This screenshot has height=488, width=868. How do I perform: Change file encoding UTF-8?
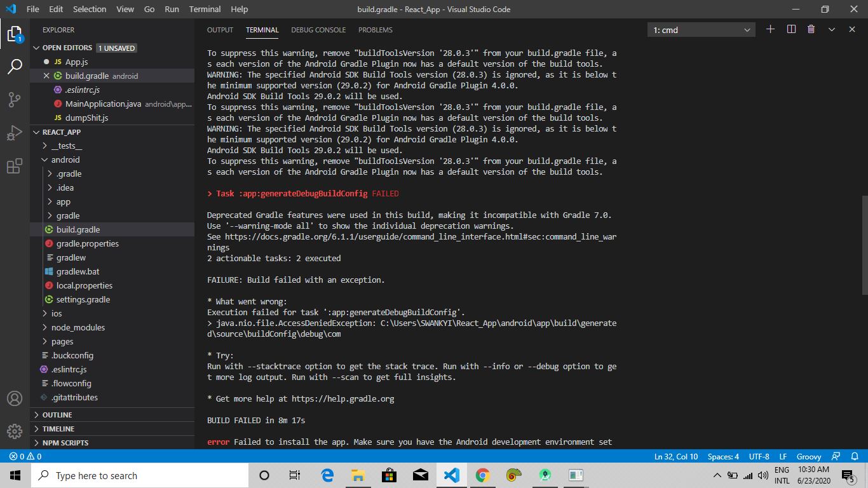click(759, 456)
